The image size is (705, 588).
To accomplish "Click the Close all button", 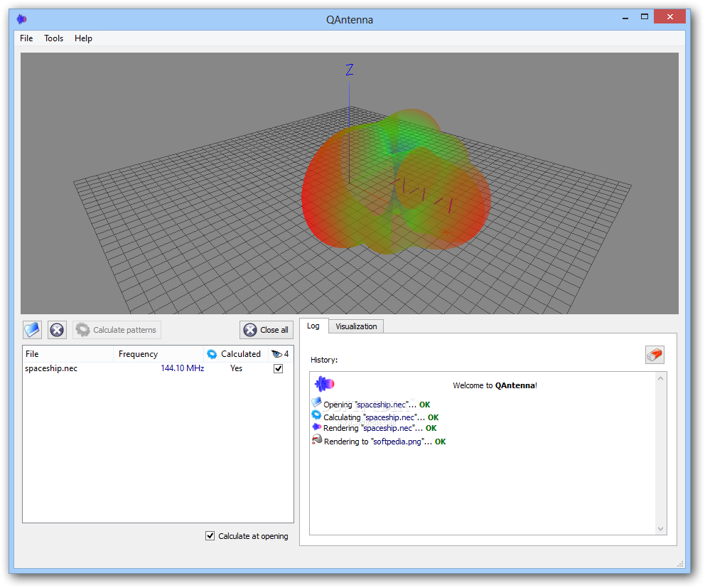I will pos(267,330).
